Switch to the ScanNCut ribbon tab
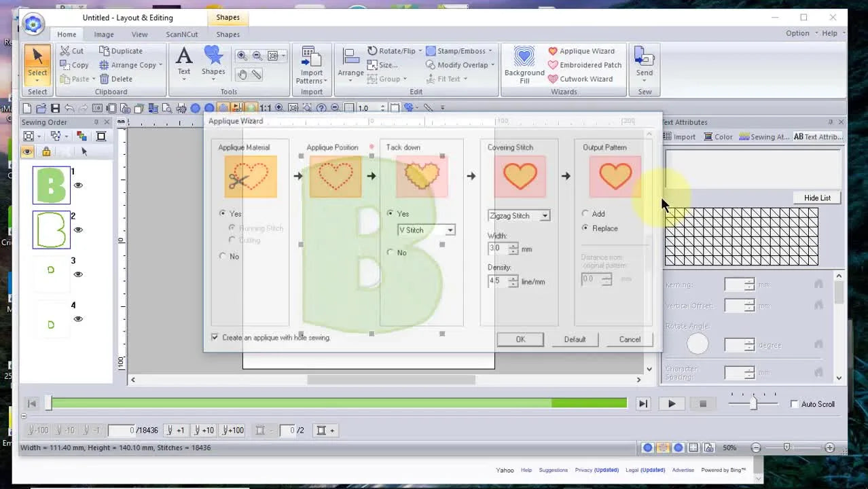The image size is (868, 489). 181,35
